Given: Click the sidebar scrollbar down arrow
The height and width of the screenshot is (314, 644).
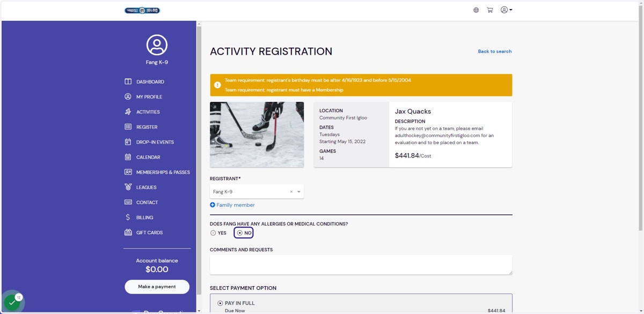Looking at the screenshot, I should [199, 311].
